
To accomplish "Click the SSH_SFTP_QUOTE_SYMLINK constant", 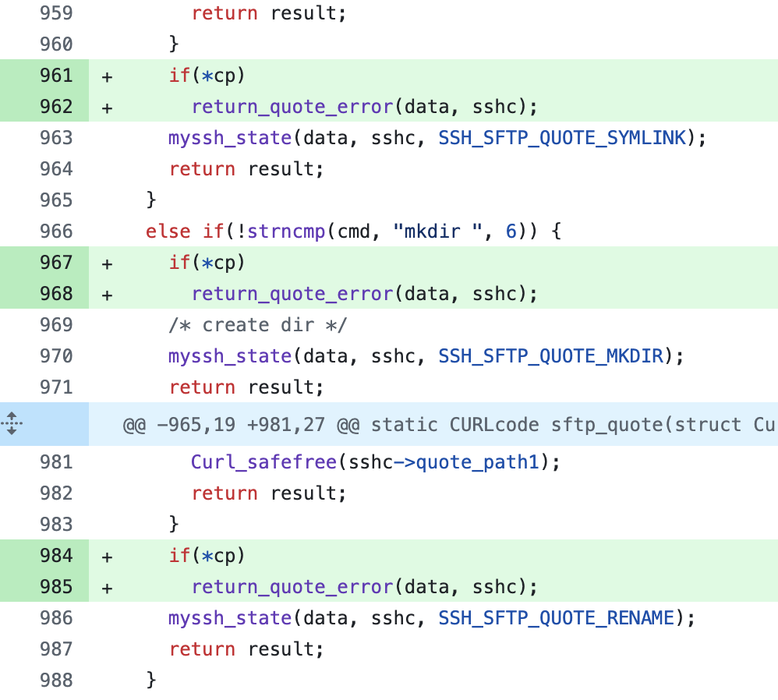I will coord(561,138).
